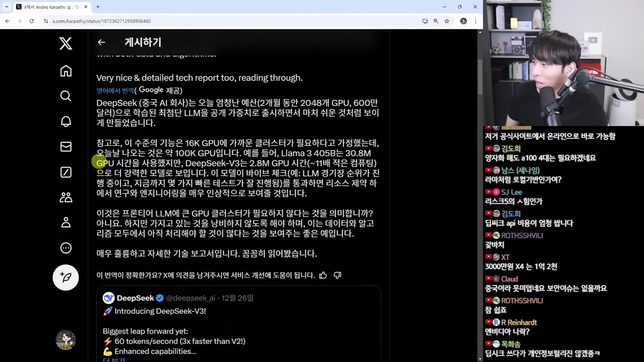644x362 pixels.
Task: Click back arrow next to 게시하기
Action: (101, 42)
